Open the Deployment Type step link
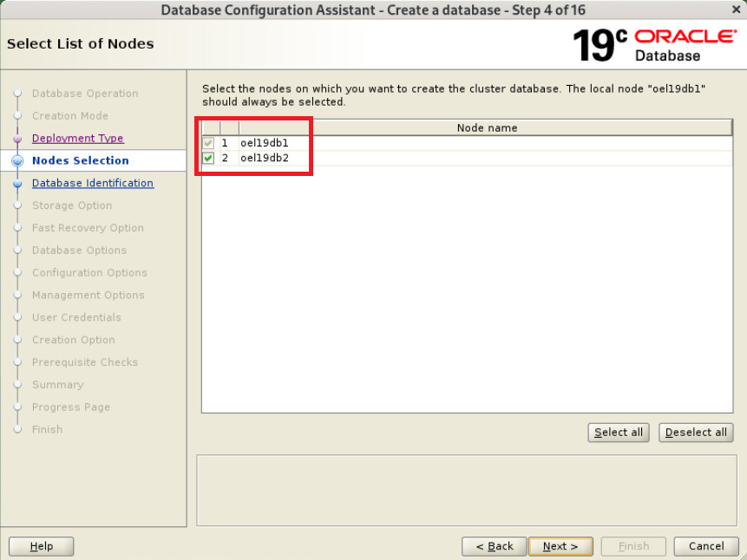The image size is (747, 560). [x=78, y=138]
